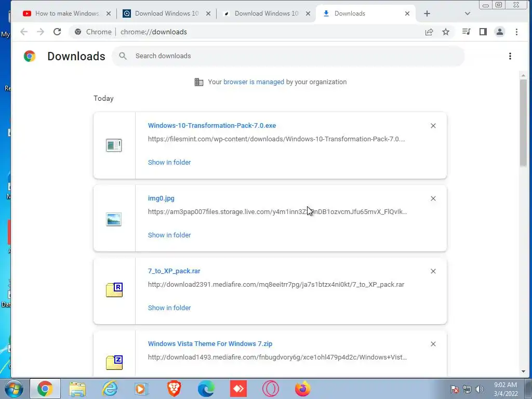Close the How to make Windows tab
Viewport: 532px width, 399px height.
109,14
